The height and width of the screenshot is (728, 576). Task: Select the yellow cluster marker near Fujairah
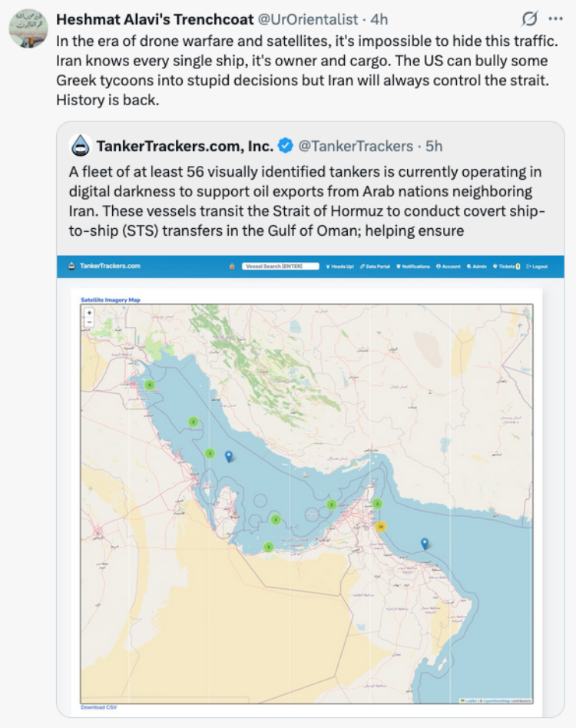tap(381, 527)
